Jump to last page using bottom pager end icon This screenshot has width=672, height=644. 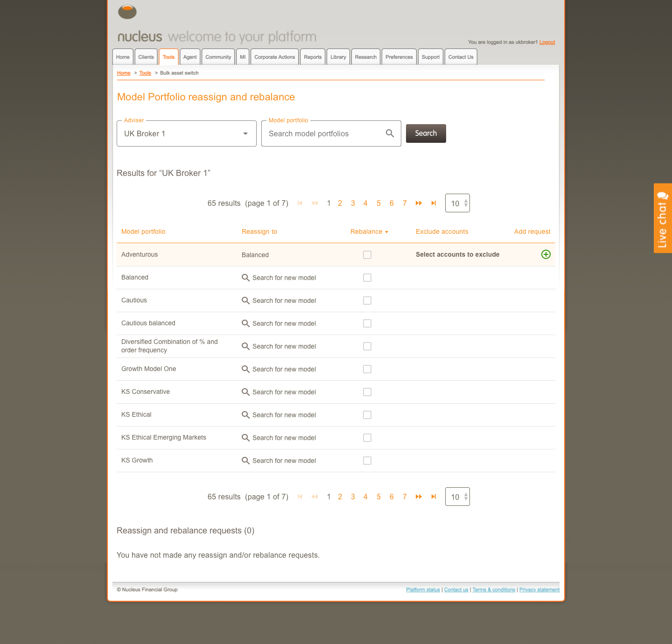[434, 497]
